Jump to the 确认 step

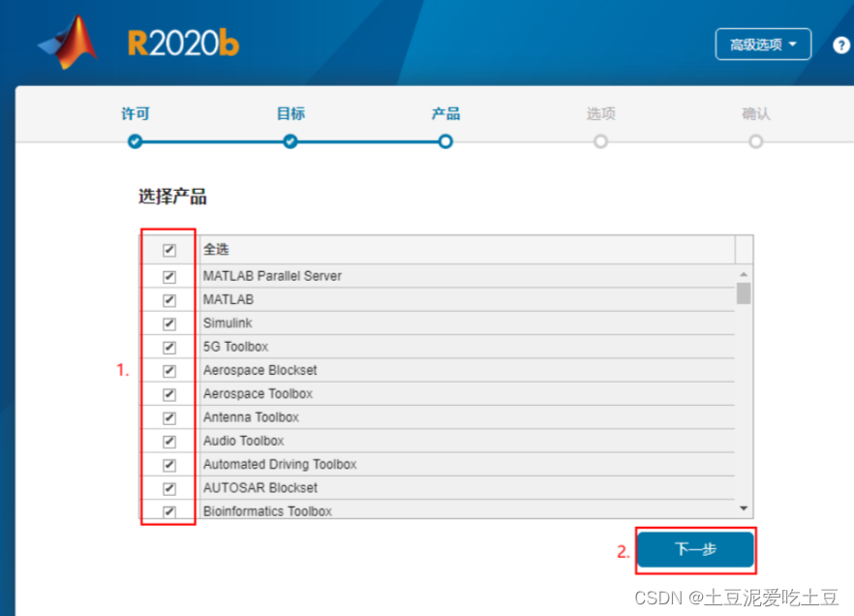pyautogui.click(x=756, y=114)
